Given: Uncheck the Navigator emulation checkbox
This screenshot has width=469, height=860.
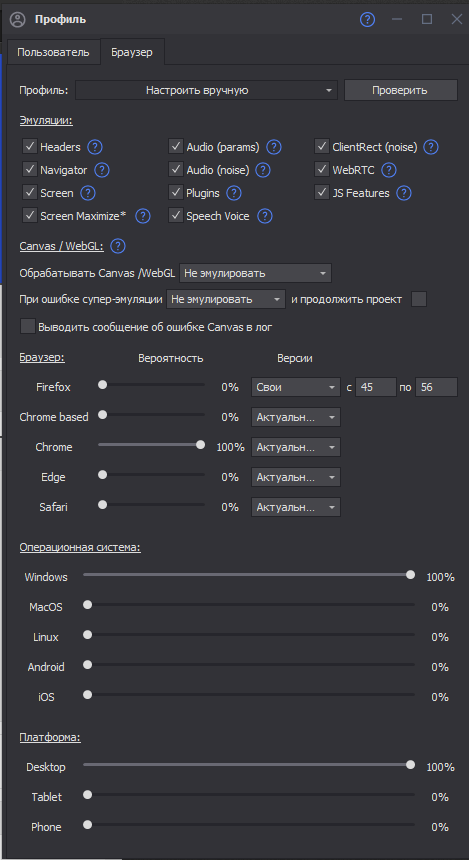Looking at the screenshot, I should [29, 169].
